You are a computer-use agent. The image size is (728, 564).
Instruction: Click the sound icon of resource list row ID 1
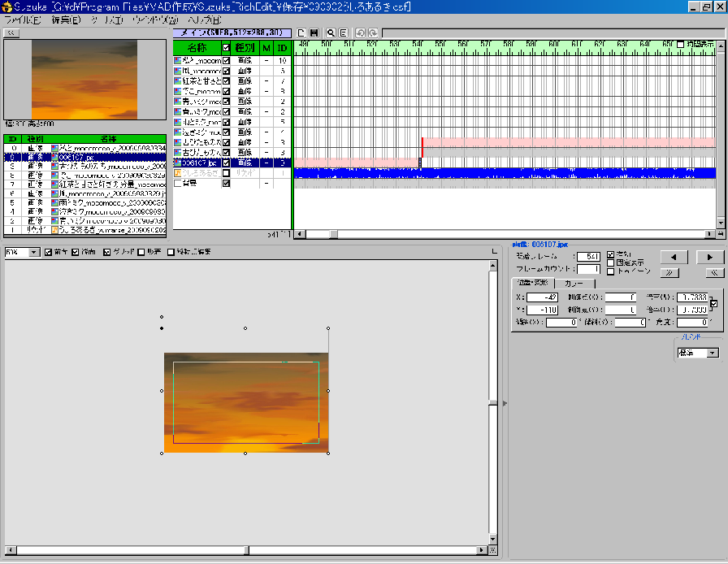pos(54,229)
